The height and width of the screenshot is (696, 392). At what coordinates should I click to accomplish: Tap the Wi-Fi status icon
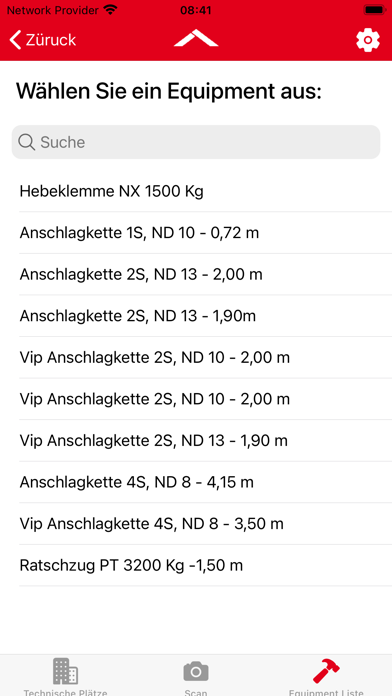(x=110, y=10)
